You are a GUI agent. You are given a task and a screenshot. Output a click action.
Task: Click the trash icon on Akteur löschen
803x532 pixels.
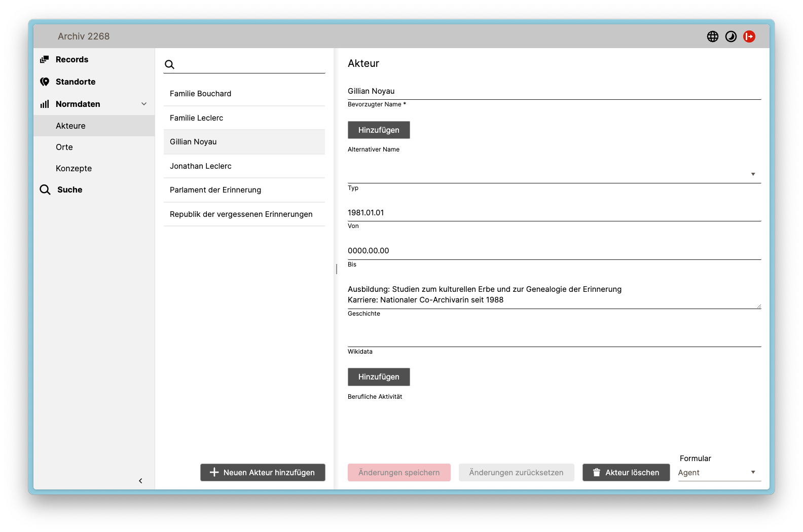point(597,472)
